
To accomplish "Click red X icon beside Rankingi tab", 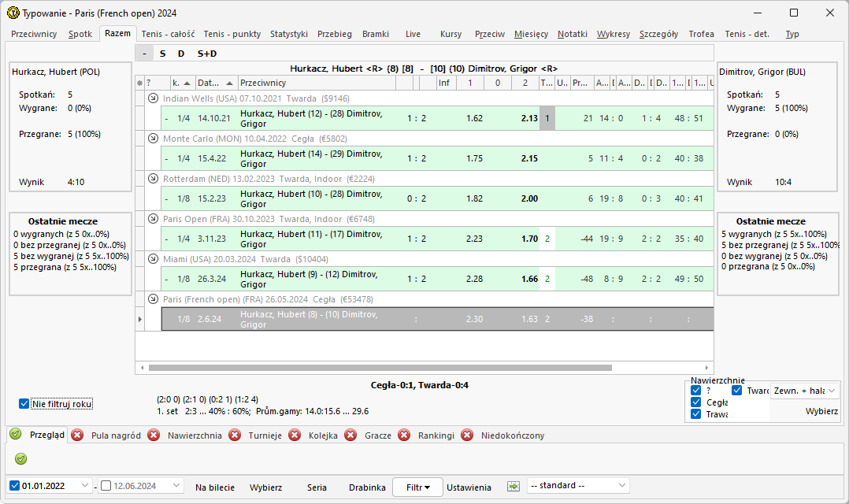I will tap(404, 435).
